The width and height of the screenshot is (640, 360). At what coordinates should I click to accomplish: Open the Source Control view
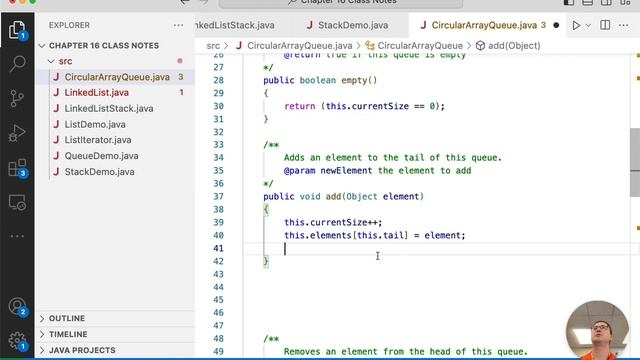tap(17, 98)
